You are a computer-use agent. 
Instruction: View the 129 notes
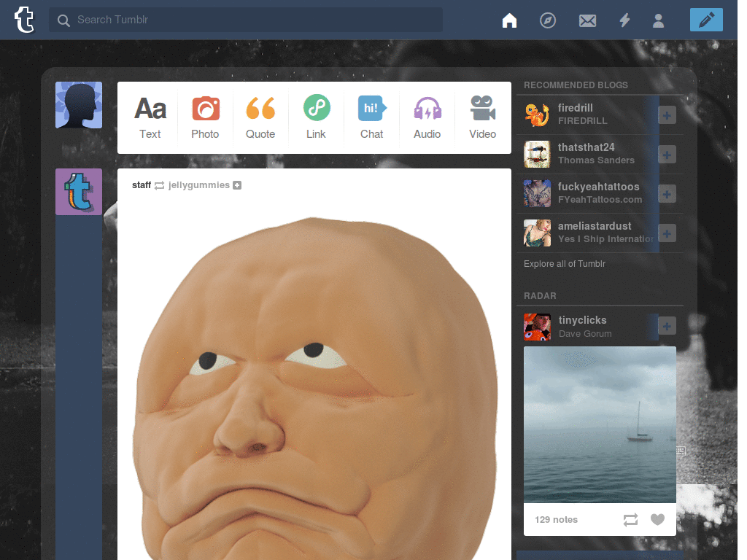[x=556, y=519]
